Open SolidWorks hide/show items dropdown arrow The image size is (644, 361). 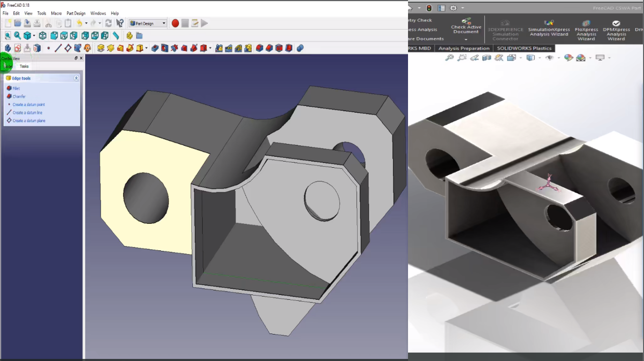tap(559, 58)
